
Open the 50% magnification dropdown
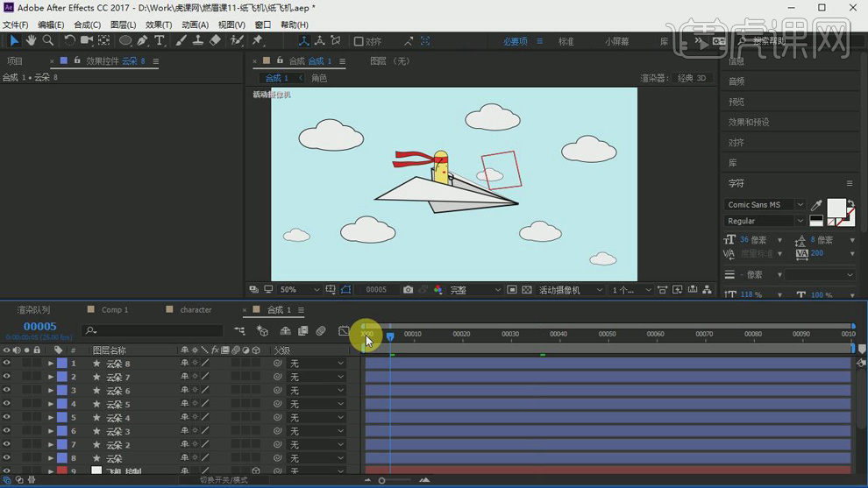300,289
